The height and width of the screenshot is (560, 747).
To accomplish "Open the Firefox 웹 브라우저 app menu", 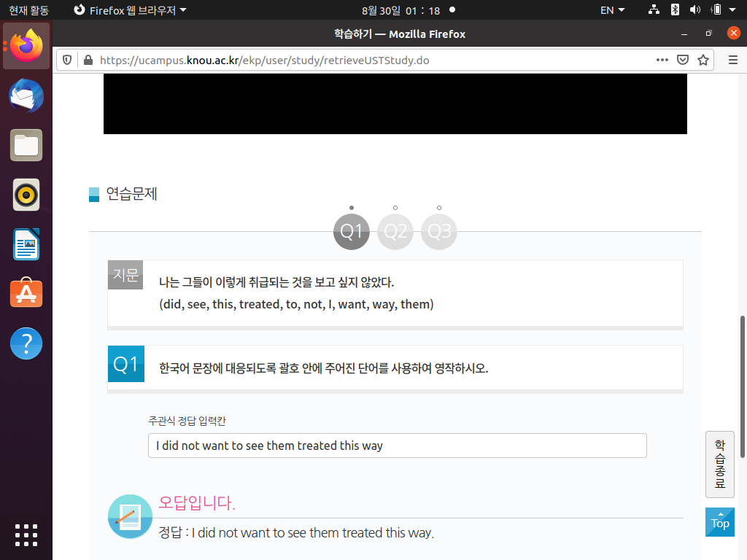I will (x=130, y=10).
